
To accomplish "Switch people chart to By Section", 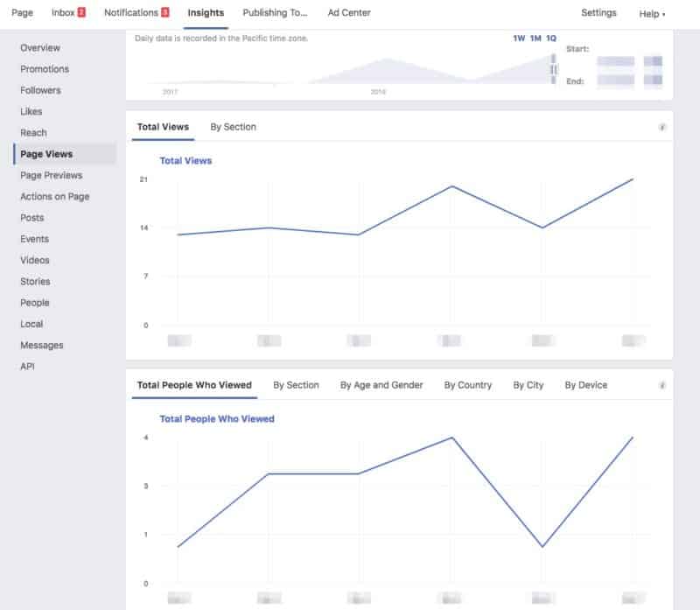I will [x=296, y=385].
